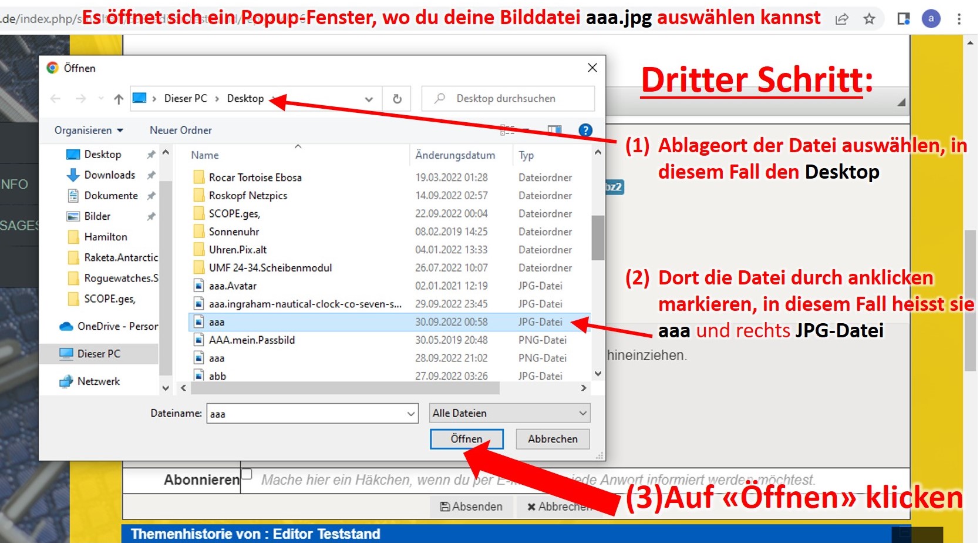This screenshot has height=543, width=980.
Task: Click the browser bookmark star icon
Action: click(x=869, y=19)
